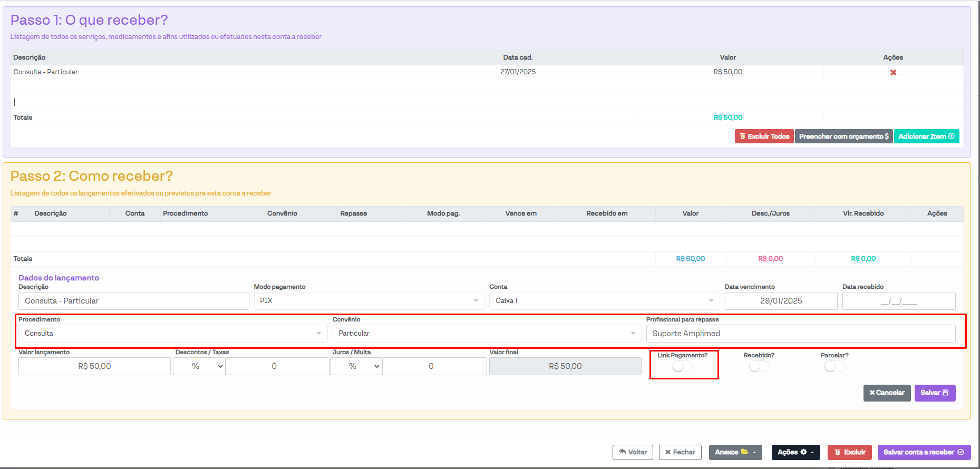Click Adicionar Item button
The width and height of the screenshot is (980, 469).
926,136
